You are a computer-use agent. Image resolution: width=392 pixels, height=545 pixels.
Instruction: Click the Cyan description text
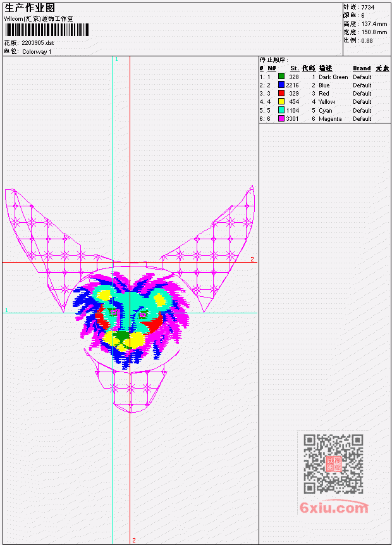(326, 111)
